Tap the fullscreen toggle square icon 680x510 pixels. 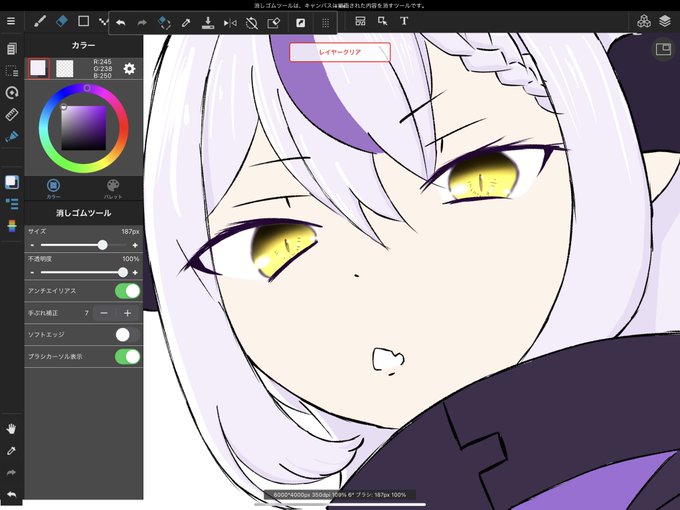tap(300, 23)
